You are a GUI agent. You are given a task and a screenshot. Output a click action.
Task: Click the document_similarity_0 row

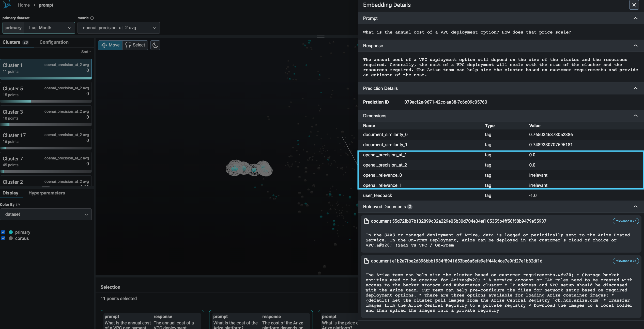tap(501, 135)
